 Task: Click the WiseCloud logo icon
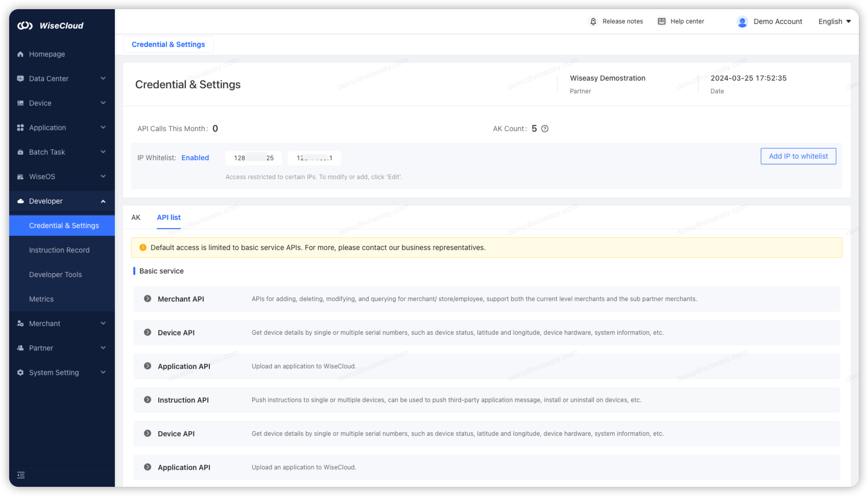[x=25, y=26]
